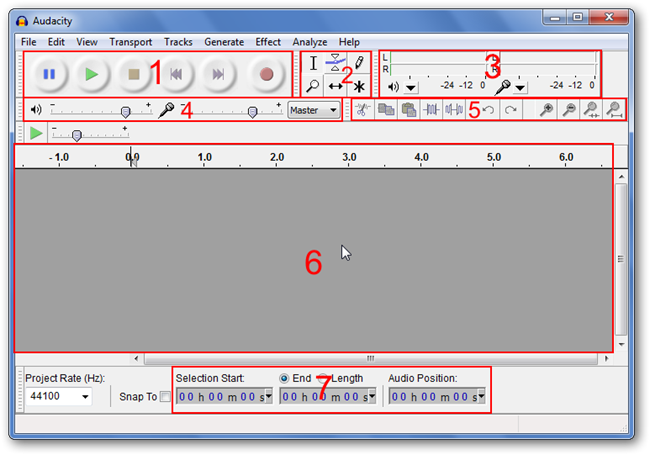650x455 pixels.
Task: Click the Paste clipboard icon
Action: (x=409, y=110)
